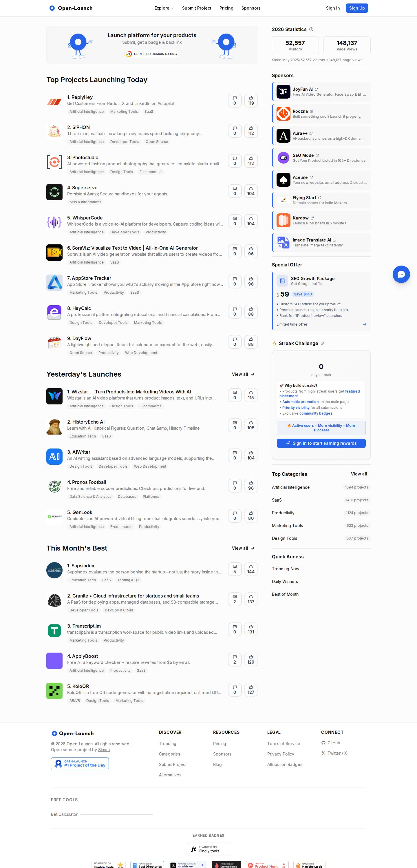
Task: Open the WhisperCode waveform icon
Action: (x=54, y=222)
